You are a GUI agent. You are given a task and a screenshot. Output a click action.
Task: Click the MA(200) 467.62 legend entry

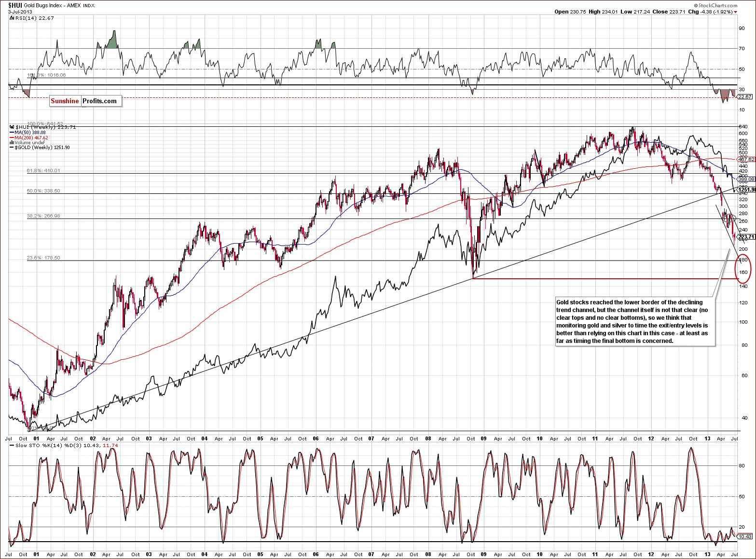[31, 138]
